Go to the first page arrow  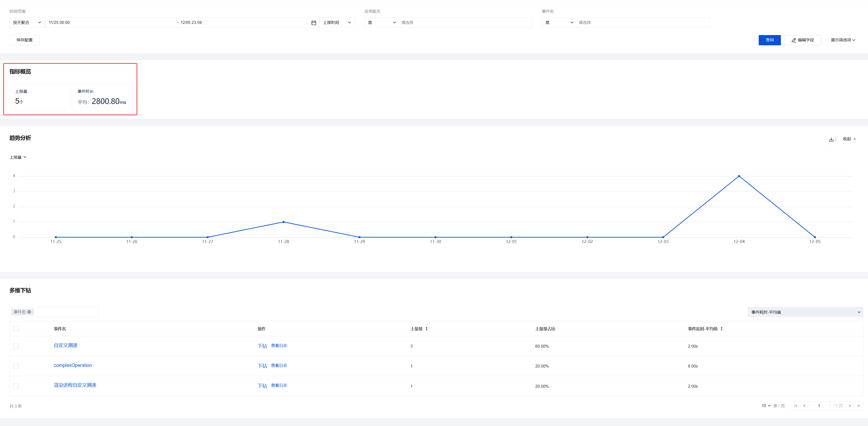[796, 406]
